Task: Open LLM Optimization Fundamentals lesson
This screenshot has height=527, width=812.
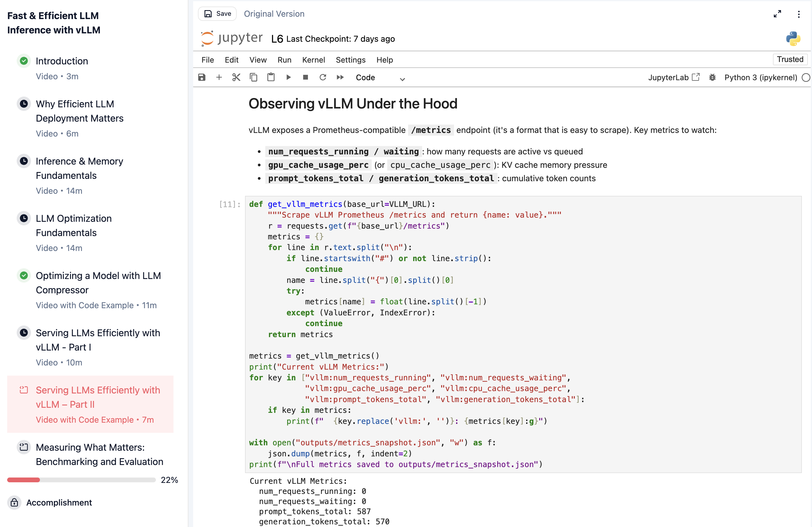Action: click(74, 225)
